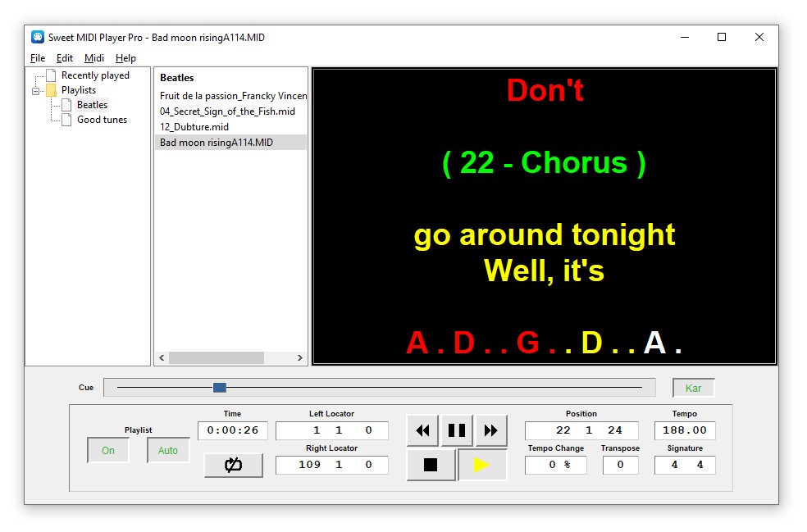Click the Transpose value field
Screen dimensions: 807x532
point(621,465)
